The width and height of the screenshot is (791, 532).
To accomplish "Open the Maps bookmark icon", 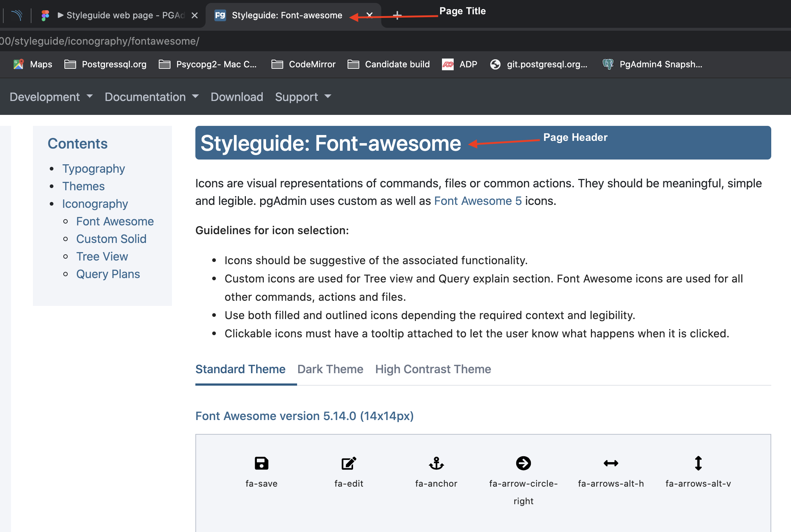I will (x=19, y=64).
